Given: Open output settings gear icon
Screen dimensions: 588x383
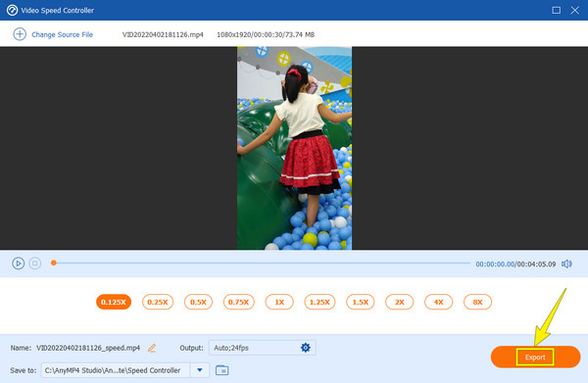Looking at the screenshot, I should pyautogui.click(x=306, y=348).
